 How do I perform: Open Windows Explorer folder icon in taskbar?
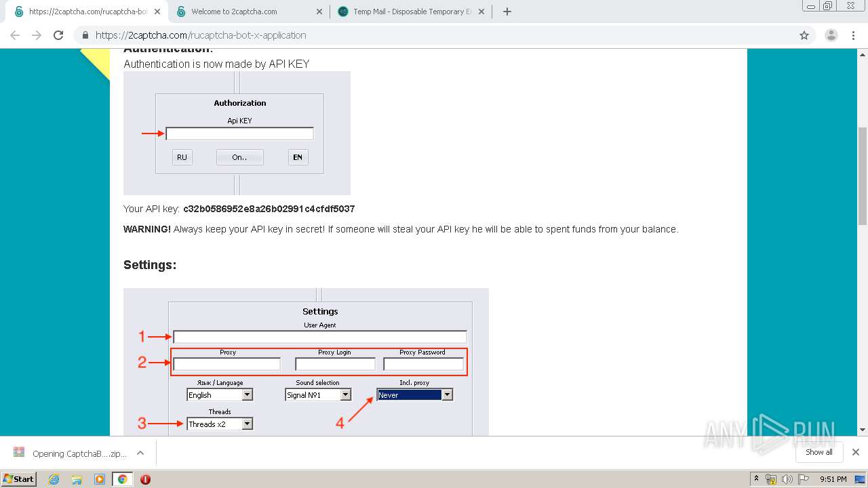[76, 479]
